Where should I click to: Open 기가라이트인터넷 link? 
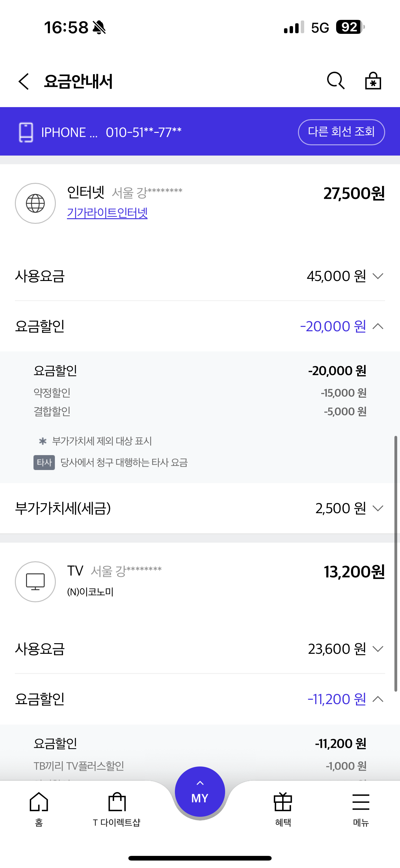pos(107,213)
